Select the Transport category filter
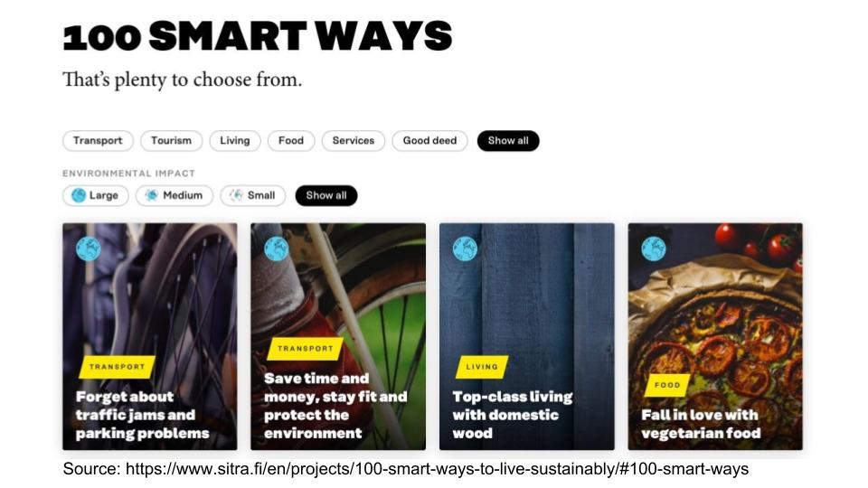868x488 pixels. coord(98,141)
